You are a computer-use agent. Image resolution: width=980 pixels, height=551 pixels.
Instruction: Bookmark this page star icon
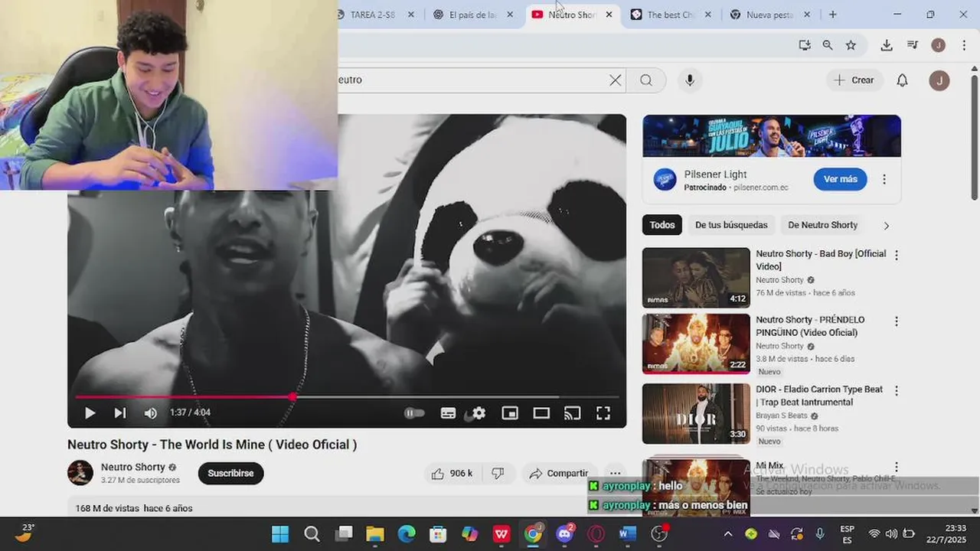pyautogui.click(x=851, y=45)
